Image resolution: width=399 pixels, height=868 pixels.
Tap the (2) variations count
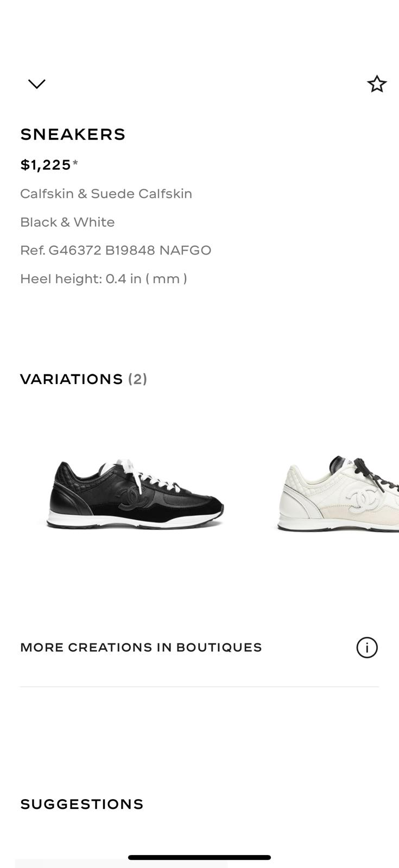pyautogui.click(x=138, y=379)
